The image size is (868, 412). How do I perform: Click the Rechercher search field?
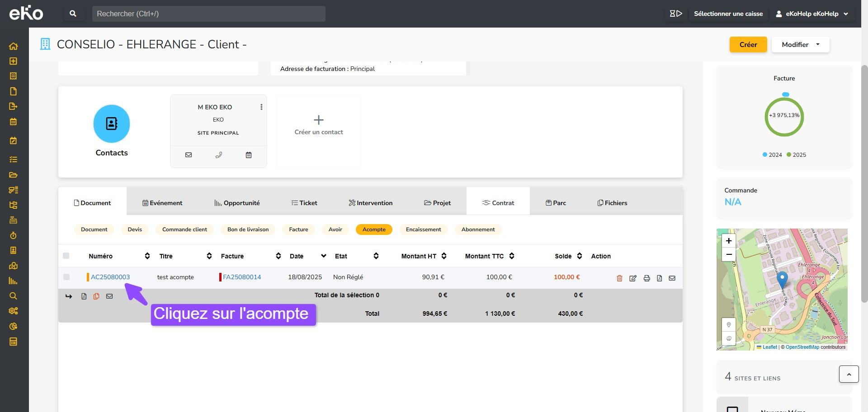click(208, 14)
